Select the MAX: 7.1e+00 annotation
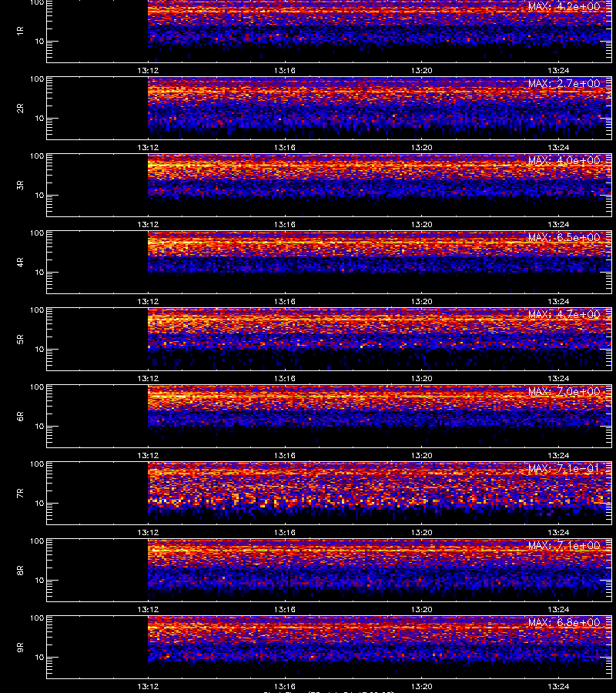This screenshot has width=616, height=693. 564,545
